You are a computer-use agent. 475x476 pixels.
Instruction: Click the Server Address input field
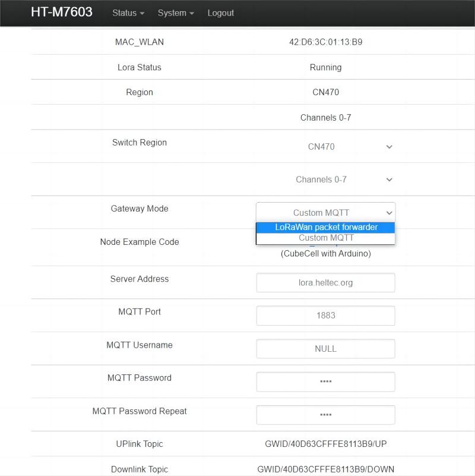pyautogui.click(x=325, y=283)
